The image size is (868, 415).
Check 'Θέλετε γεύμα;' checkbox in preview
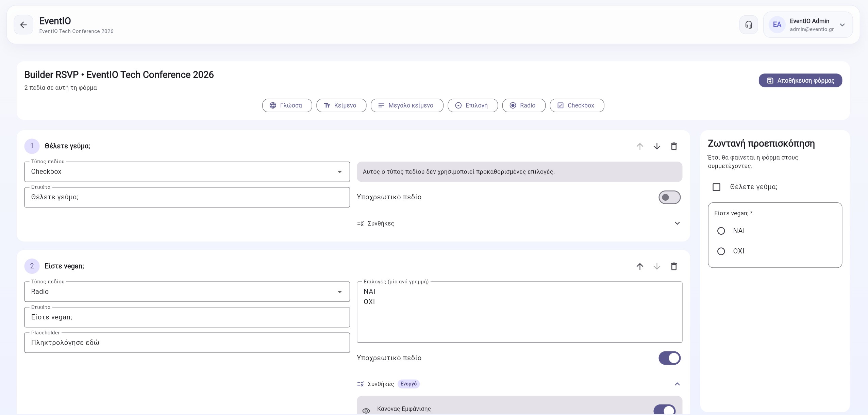tap(716, 187)
